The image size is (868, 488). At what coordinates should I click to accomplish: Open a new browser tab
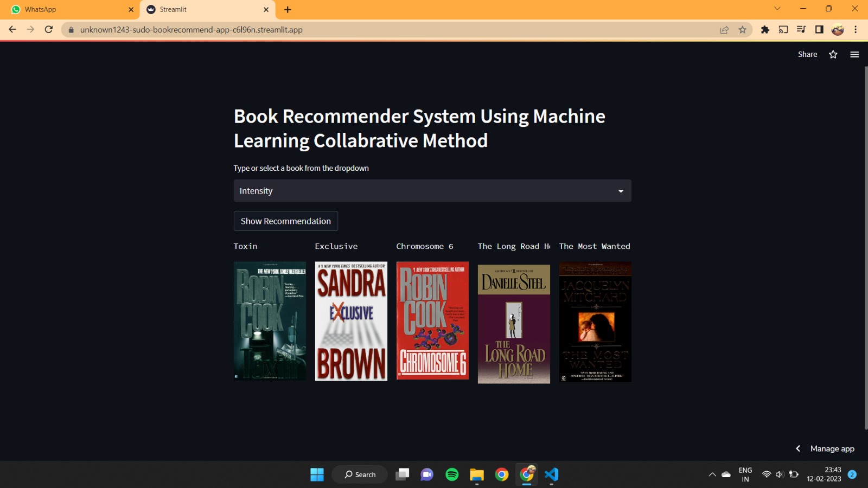point(288,9)
